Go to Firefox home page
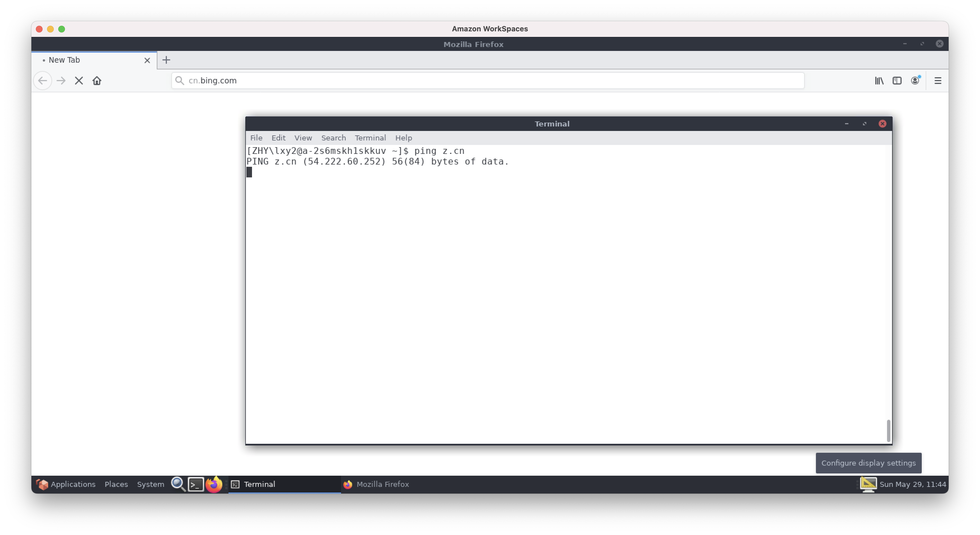This screenshot has width=980, height=535. tap(97, 81)
